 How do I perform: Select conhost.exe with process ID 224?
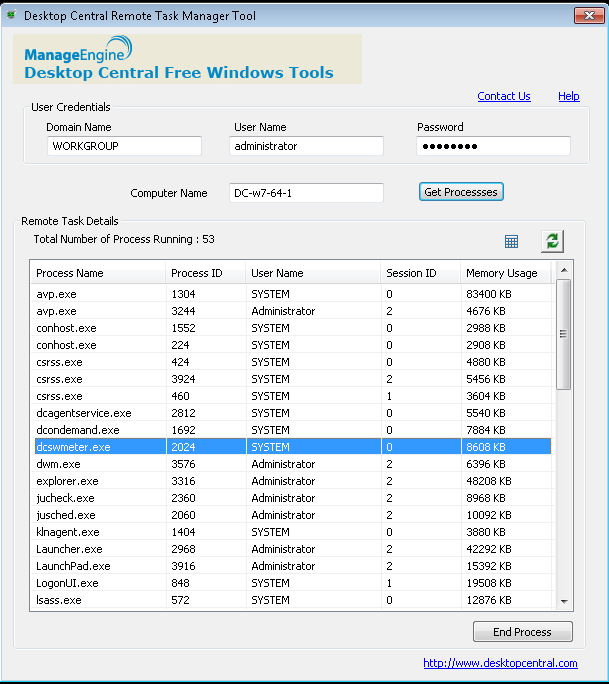tap(291, 345)
